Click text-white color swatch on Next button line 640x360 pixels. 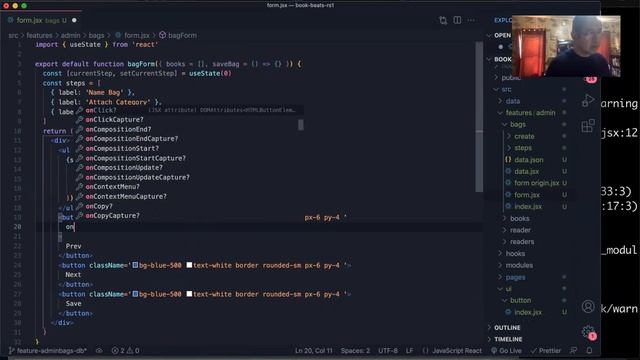[x=189, y=265]
